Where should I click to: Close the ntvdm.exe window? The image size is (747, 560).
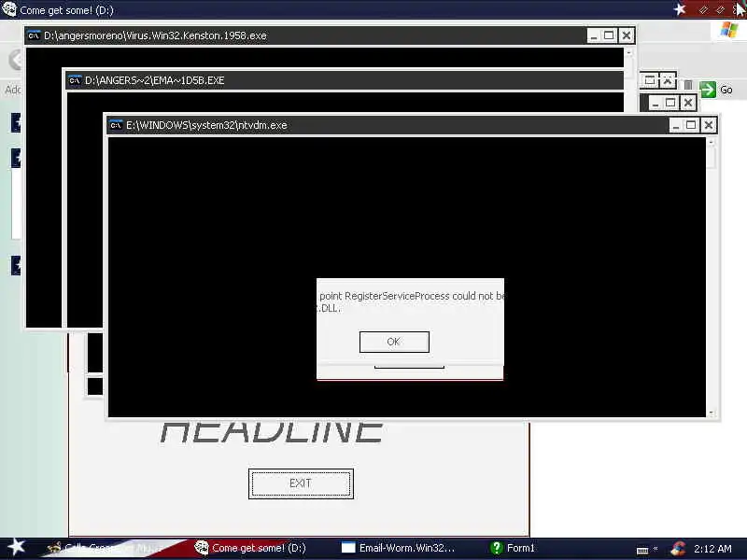point(709,125)
